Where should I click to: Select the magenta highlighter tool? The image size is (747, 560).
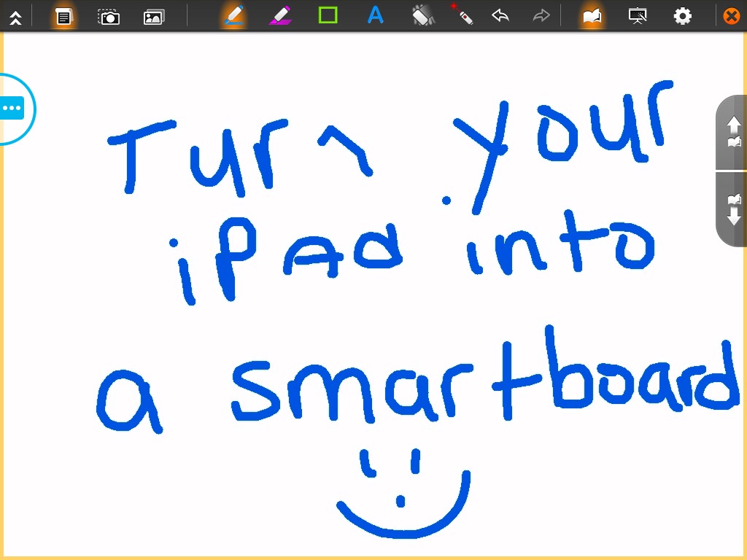click(x=280, y=16)
